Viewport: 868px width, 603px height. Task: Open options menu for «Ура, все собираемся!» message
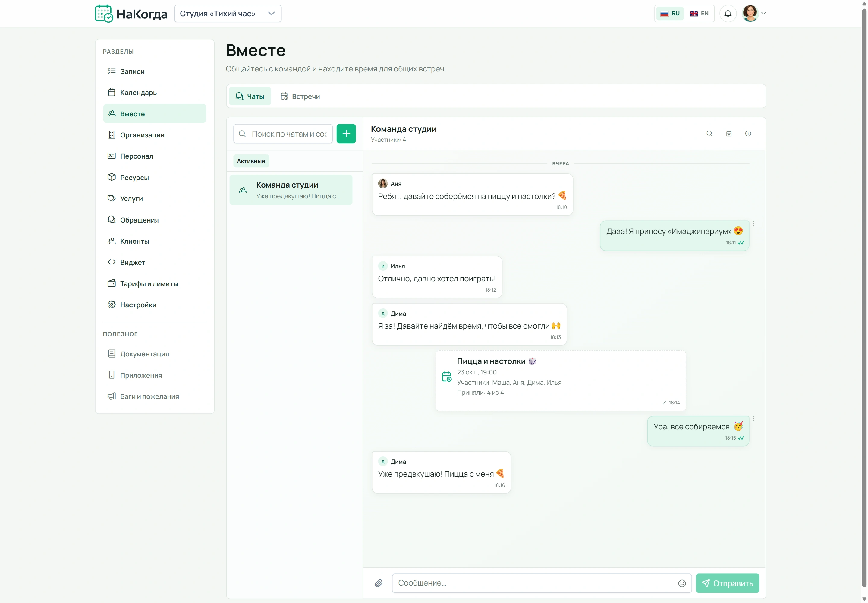(x=753, y=418)
